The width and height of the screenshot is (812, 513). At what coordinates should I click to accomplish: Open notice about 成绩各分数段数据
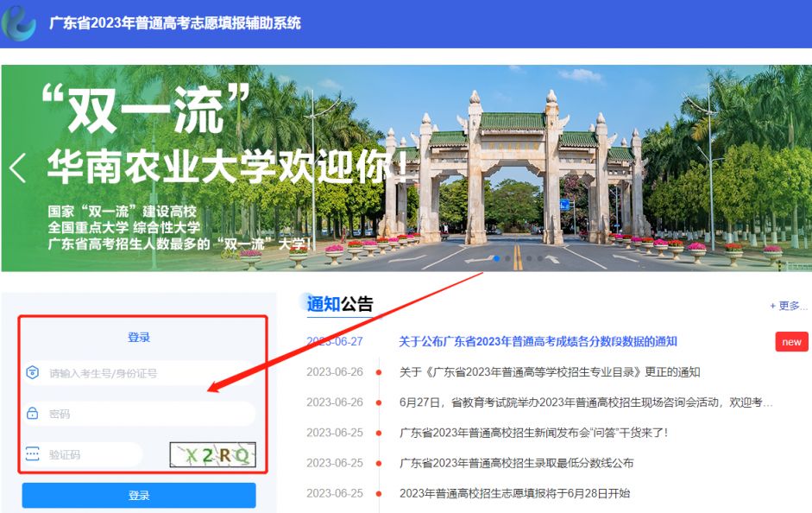click(x=538, y=341)
